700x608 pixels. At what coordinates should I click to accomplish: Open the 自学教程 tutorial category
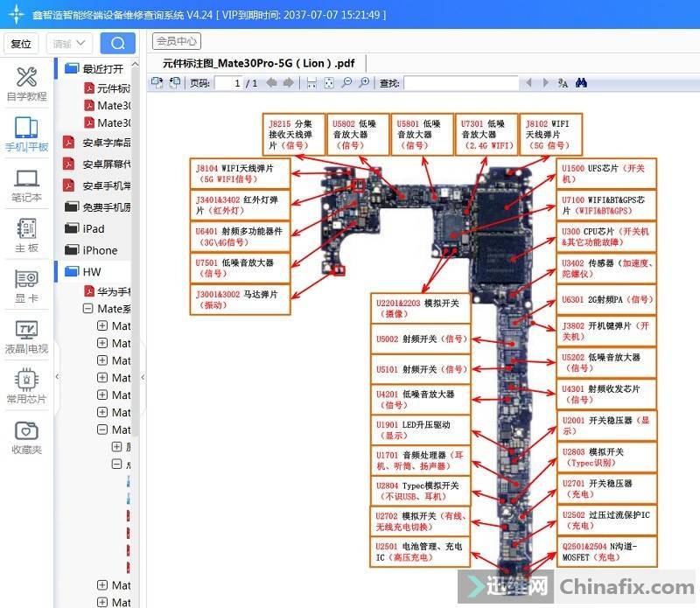click(26, 84)
